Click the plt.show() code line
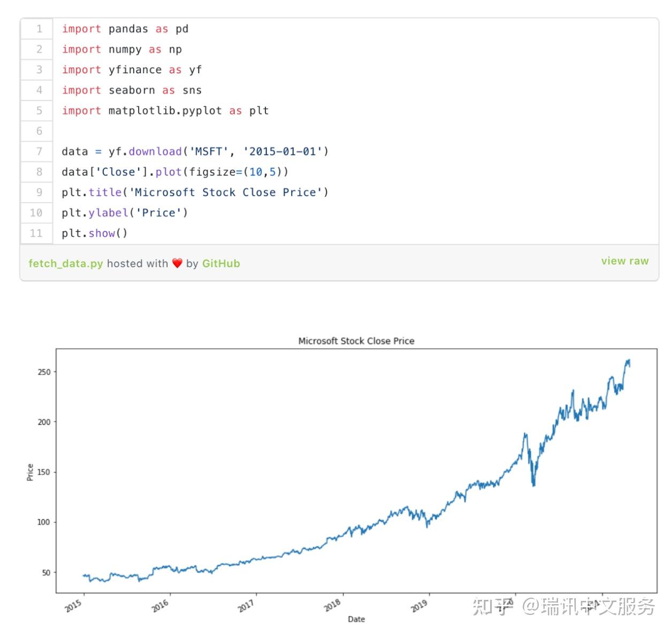672x633 pixels. pyautogui.click(x=94, y=234)
